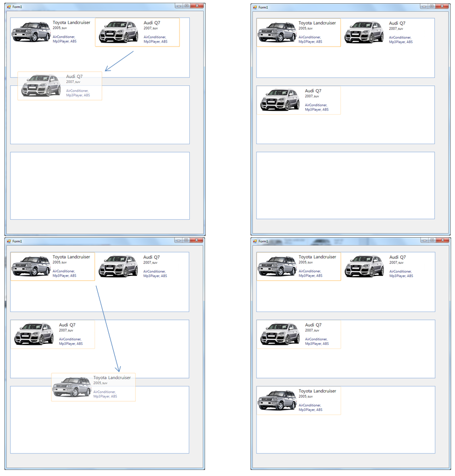Click third-panel Toyota features text in lower-right window
Image resolution: width=455 pixels, height=476 pixels.
tap(311, 407)
